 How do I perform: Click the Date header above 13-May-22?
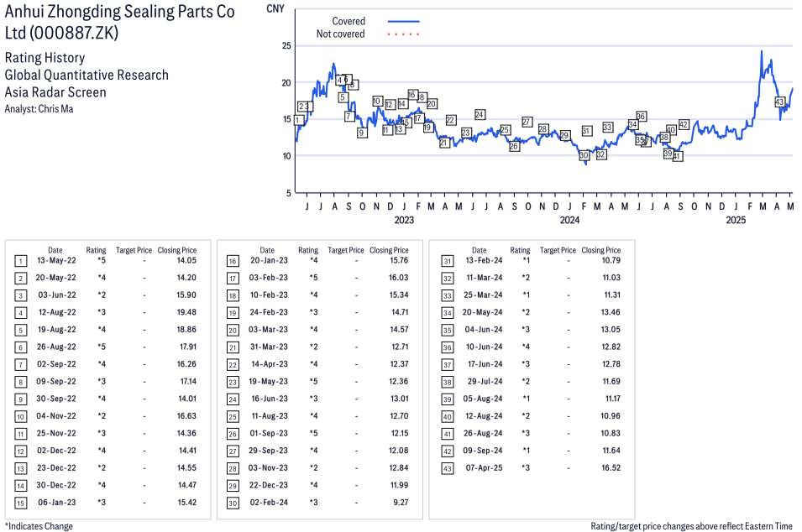pyautogui.click(x=55, y=250)
